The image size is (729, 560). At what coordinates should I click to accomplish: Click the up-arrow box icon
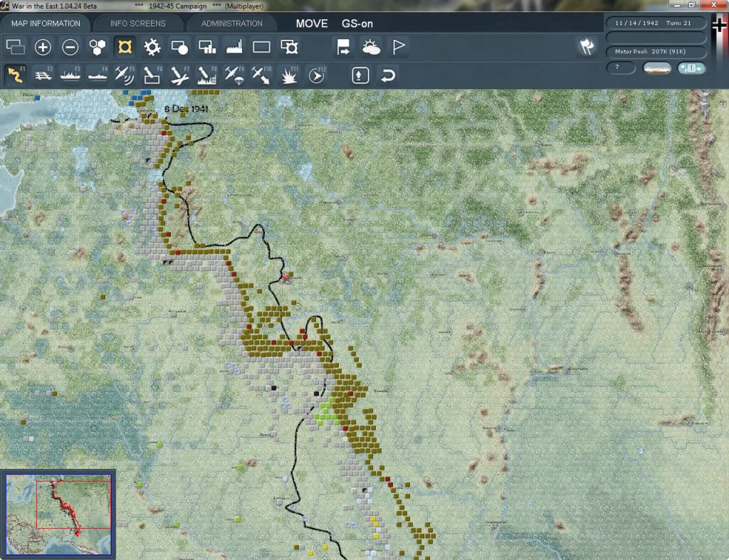point(360,75)
